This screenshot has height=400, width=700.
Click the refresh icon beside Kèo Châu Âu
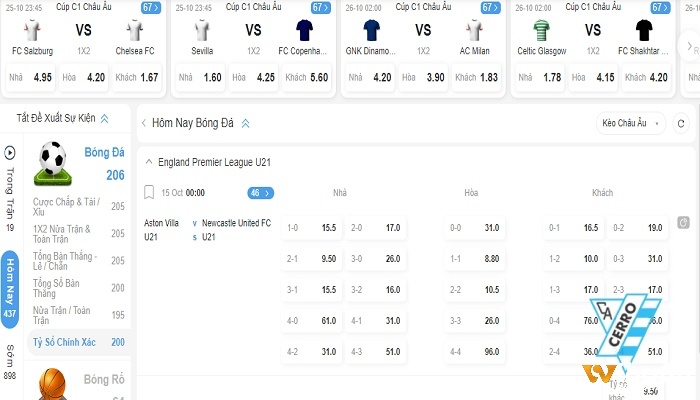click(681, 124)
